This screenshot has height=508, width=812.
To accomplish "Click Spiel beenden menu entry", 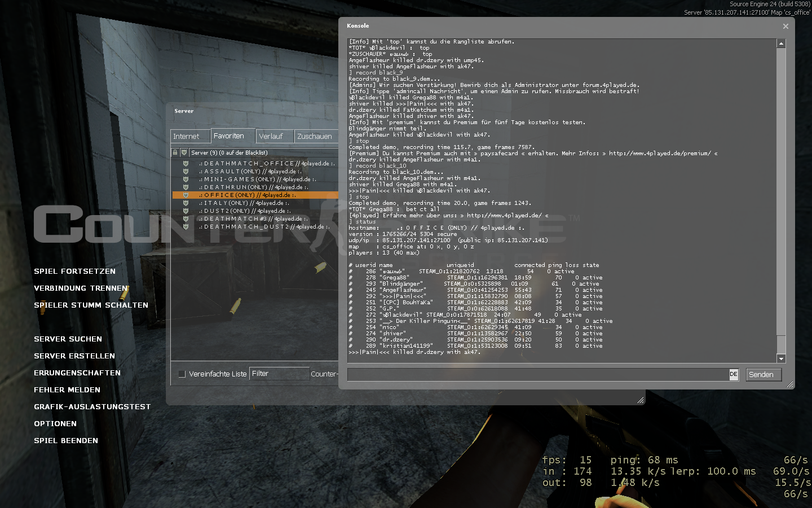I will (66, 441).
